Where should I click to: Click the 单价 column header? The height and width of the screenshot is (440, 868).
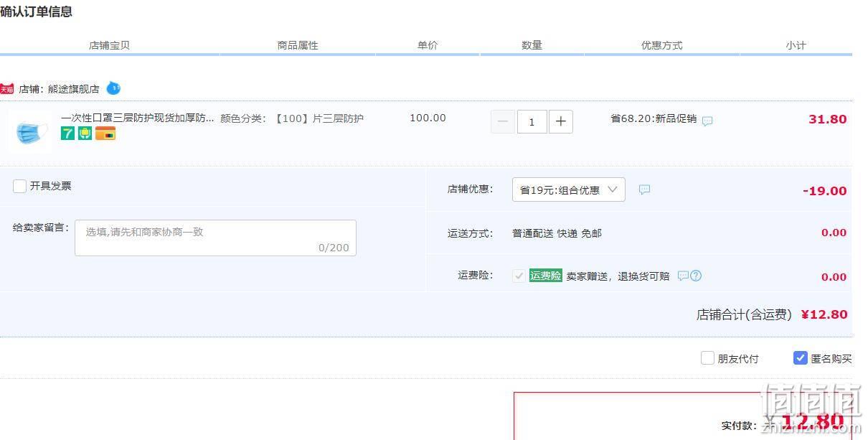point(428,45)
